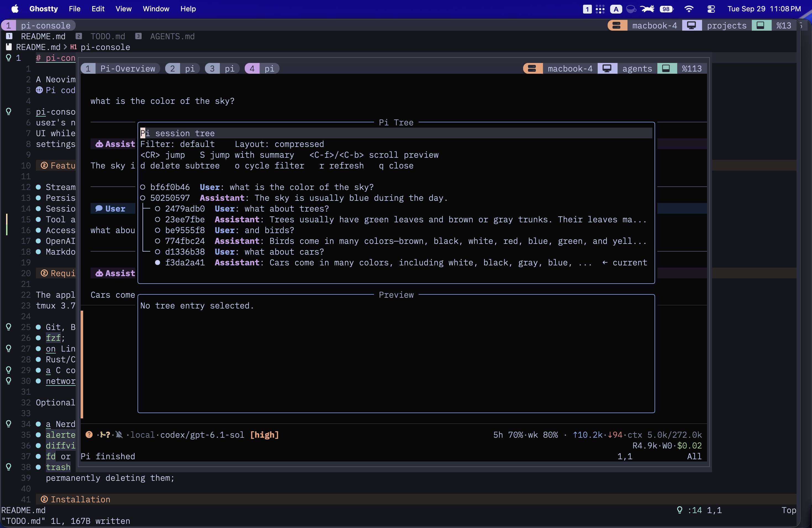Open the Apple menu
812x528 pixels.
[x=15, y=9]
